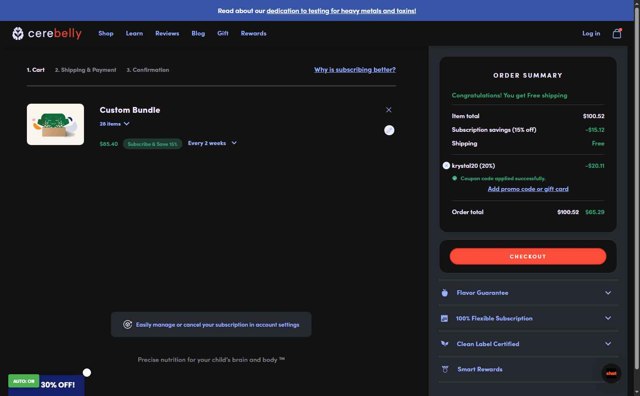Go to the Reviews page
This screenshot has width=640, height=396.
(167, 33)
